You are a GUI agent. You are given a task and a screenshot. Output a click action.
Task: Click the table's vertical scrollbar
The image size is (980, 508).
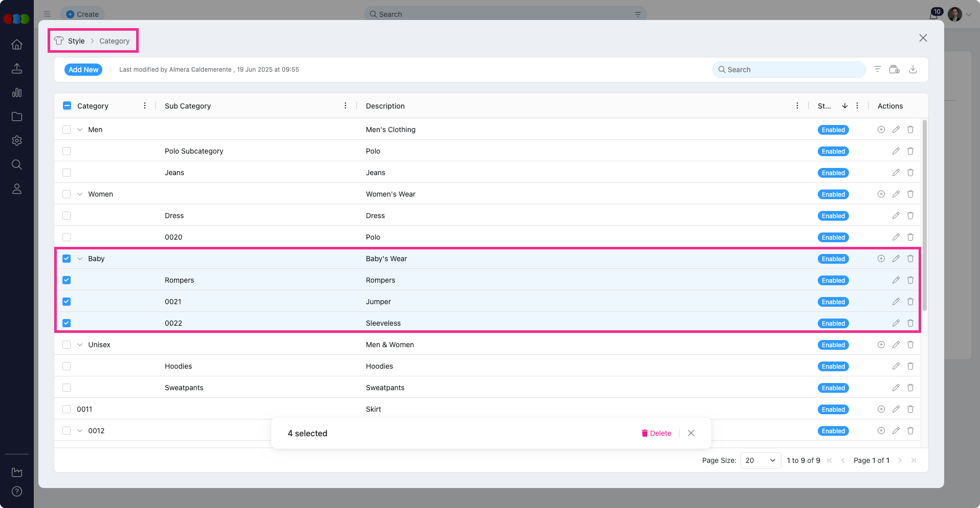coord(924,215)
